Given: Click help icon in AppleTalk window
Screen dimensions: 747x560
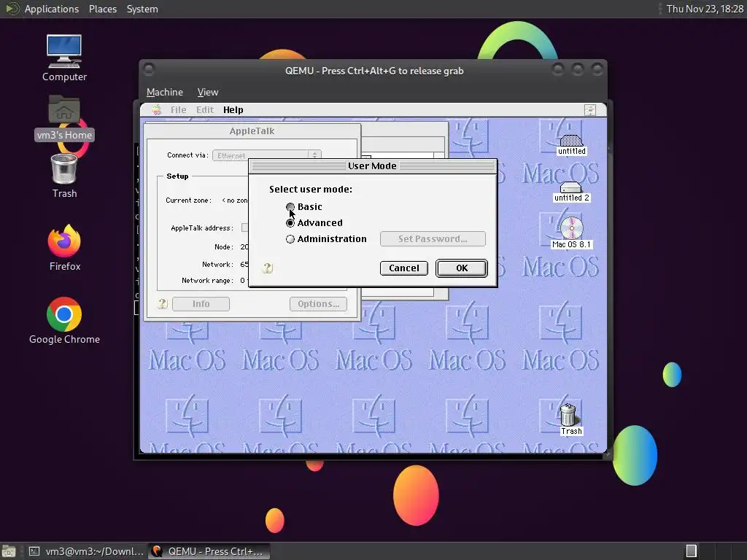Looking at the screenshot, I should click(163, 303).
